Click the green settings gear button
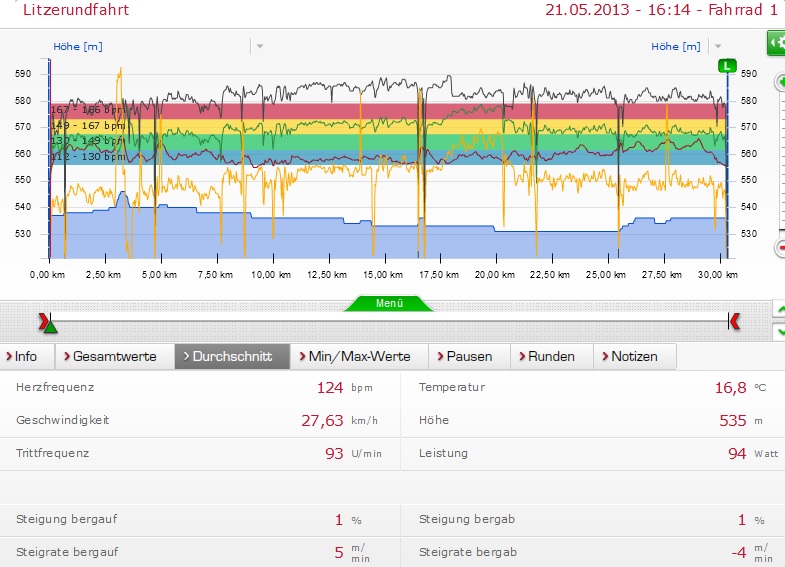This screenshot has width=785, height=567. [x=776, y=43]
